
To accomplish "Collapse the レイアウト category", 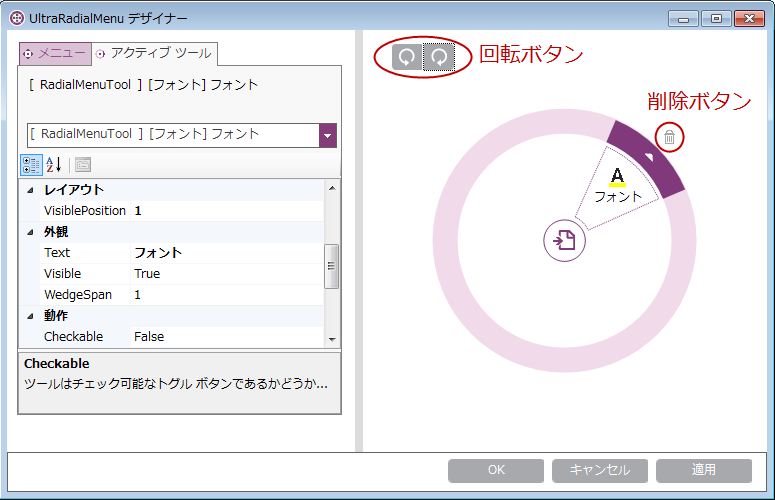I will click(x=31, y=190).
